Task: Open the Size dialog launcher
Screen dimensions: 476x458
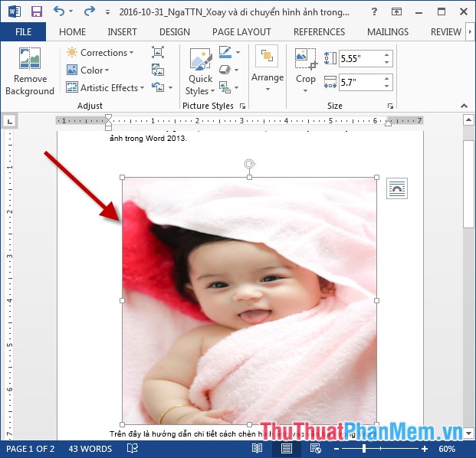Action: point(390,106)
